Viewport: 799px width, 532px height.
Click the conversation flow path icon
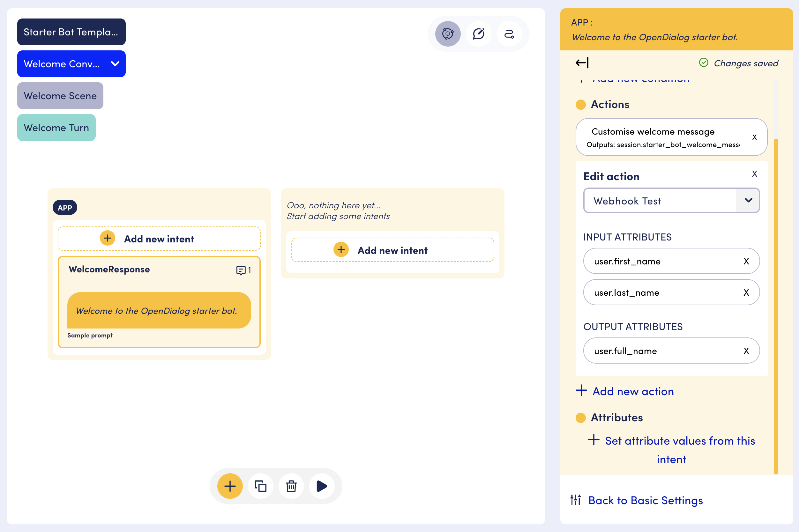509,34
